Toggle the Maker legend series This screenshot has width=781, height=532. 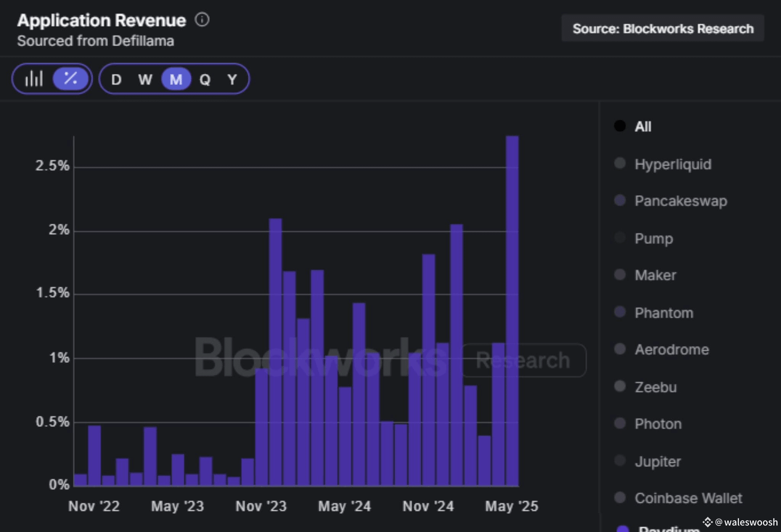[x=645, y=275]
